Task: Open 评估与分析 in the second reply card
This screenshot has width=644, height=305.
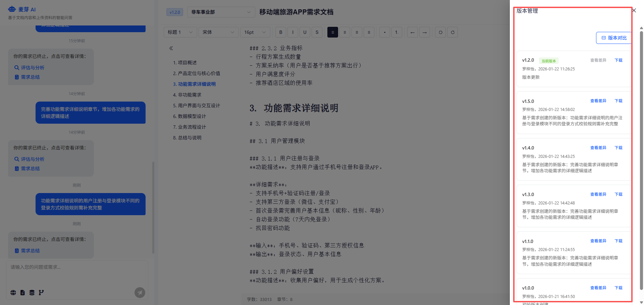Action: 29,159
